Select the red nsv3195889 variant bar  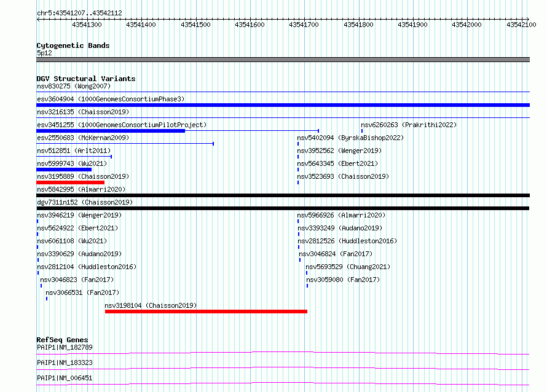[x=70, y=182]
